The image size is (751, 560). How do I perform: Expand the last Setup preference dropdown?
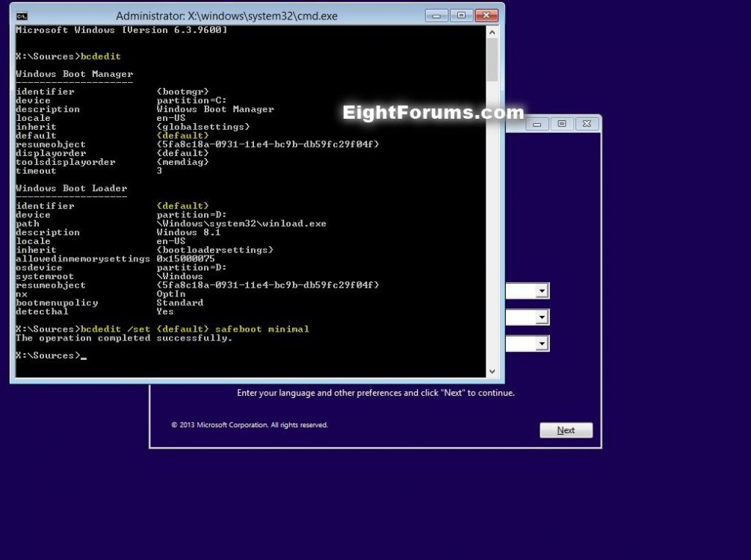[543, 343]
